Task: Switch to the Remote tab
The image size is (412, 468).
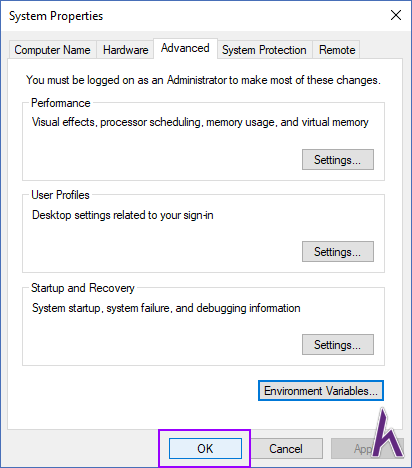Action: click(337, 50)
